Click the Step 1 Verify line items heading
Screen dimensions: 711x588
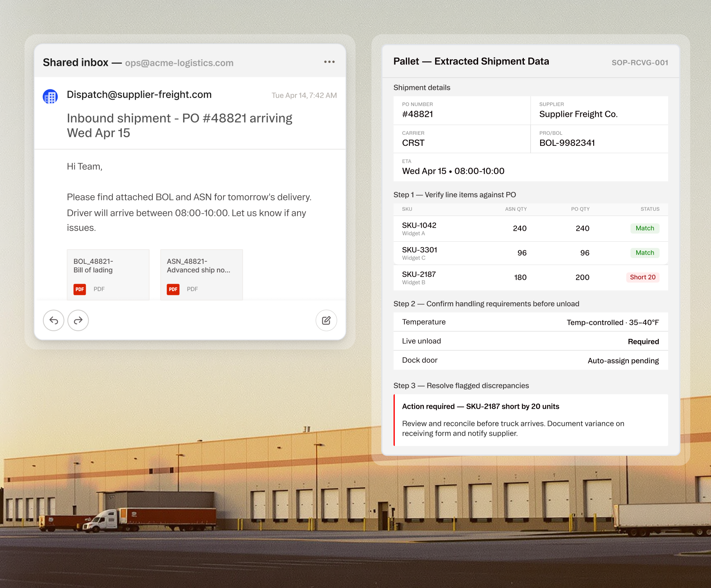point(455,195)
